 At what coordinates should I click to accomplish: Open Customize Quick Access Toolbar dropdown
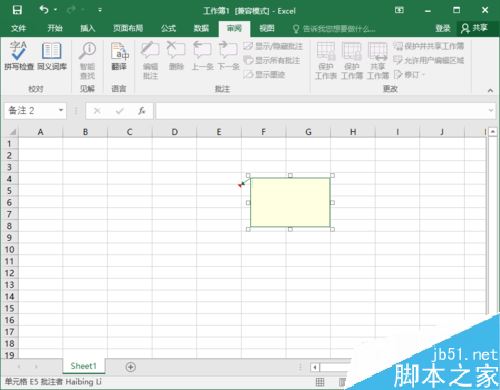pyautogui.click(x=100, y=10)
